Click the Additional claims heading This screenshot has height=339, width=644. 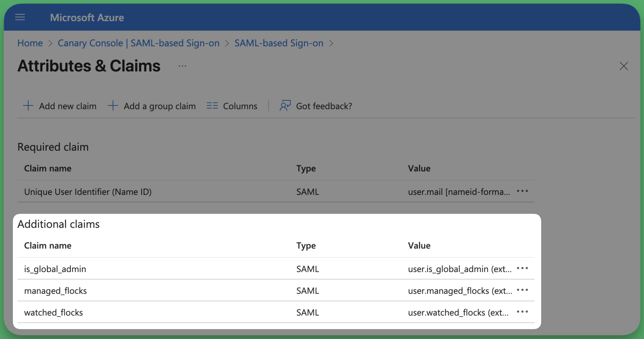tap(59, 224)
